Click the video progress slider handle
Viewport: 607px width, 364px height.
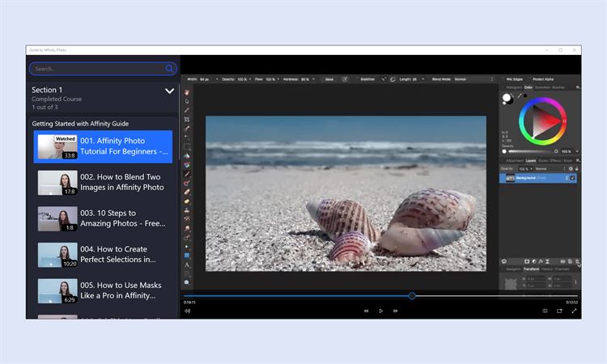click(x=412, y=296)
